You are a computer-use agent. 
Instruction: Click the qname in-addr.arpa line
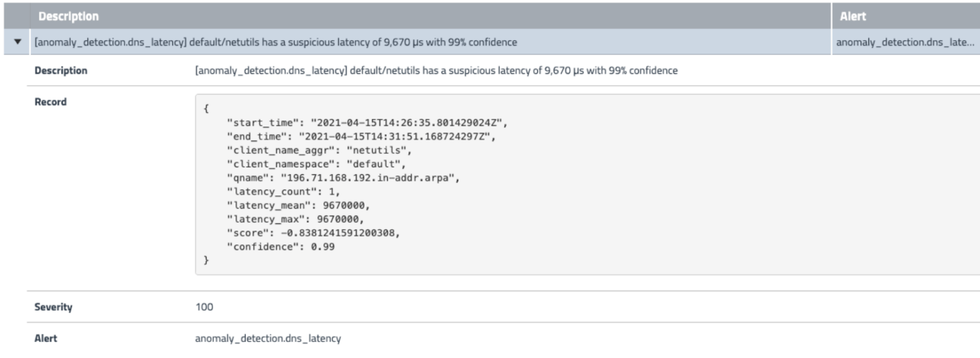click(343, 178)
